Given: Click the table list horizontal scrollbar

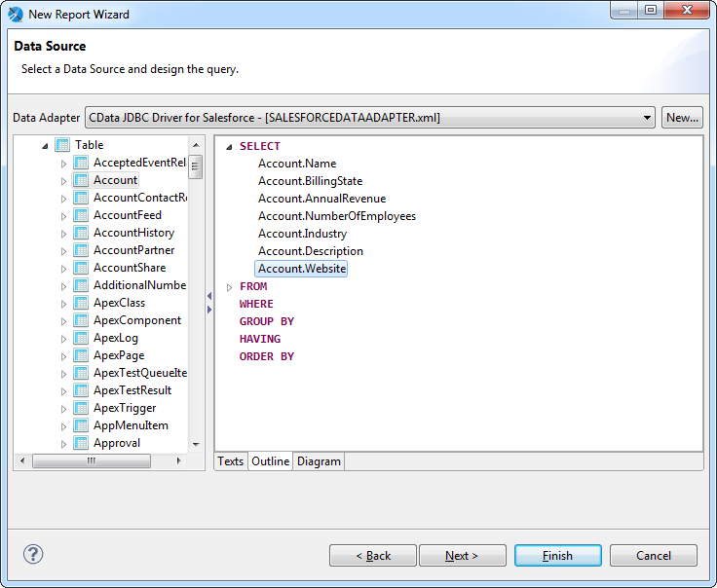Looking at the screenshot, I should point(105,461).
